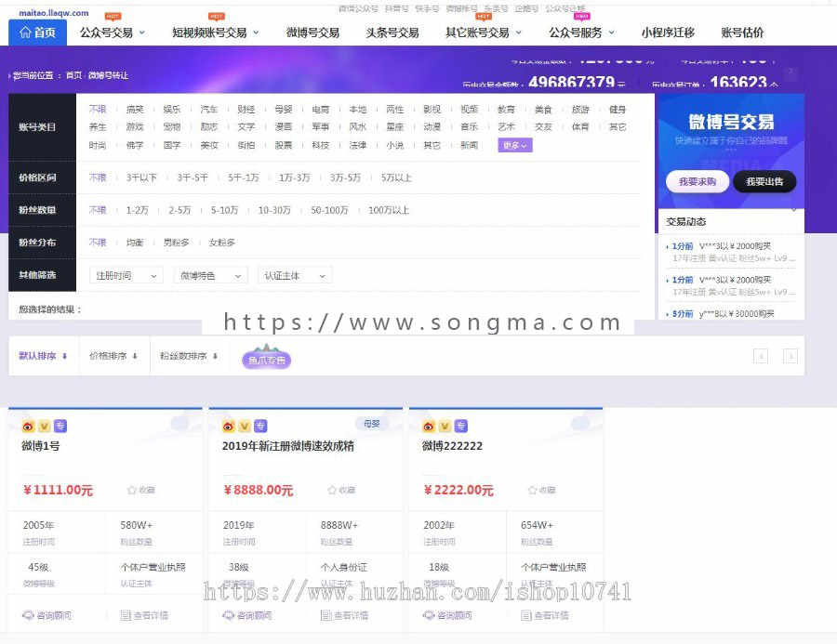
Task: Select the 旅游 category filter
Action: 580,109
